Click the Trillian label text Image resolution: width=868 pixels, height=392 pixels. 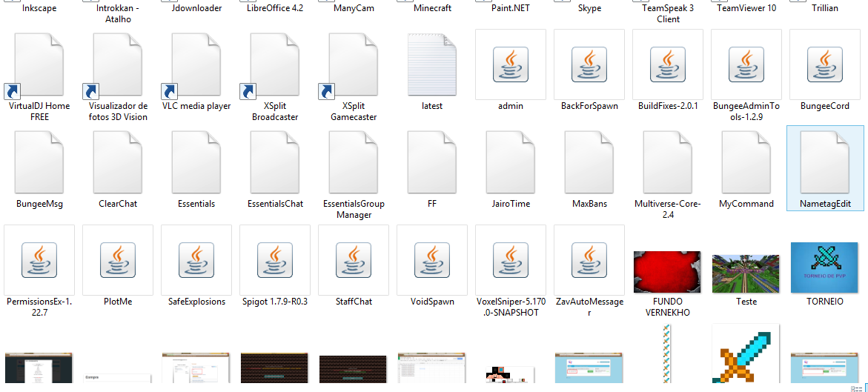tap(825, 8)
